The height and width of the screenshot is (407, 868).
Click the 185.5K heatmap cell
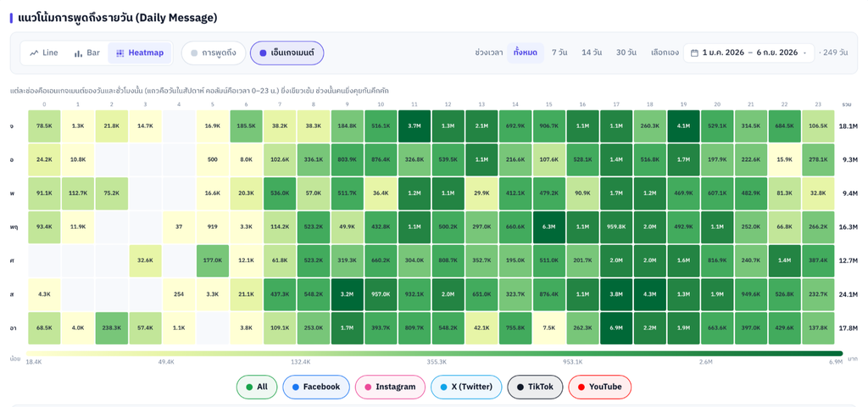pos(247,126)
